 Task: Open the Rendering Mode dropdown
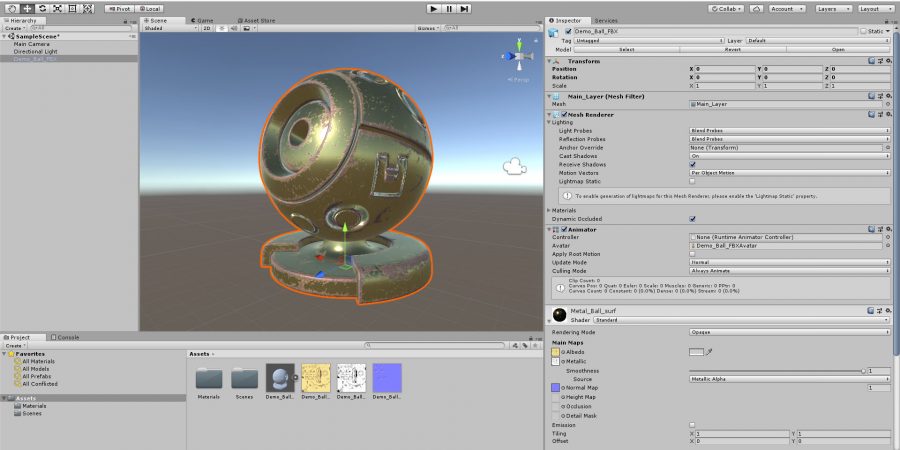tap(788, 332)
